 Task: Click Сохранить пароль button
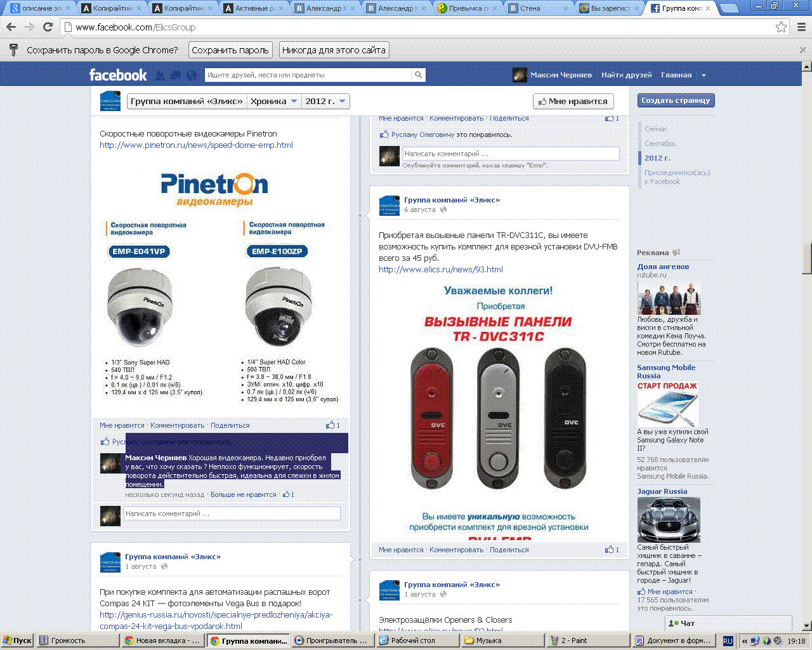click(x=230, y=50)
